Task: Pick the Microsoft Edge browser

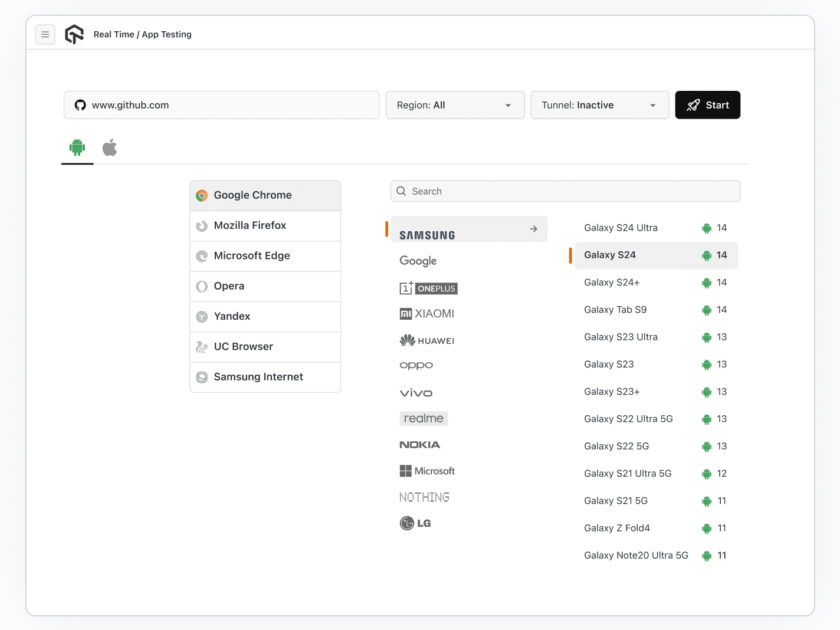Action: coord(265,256)
